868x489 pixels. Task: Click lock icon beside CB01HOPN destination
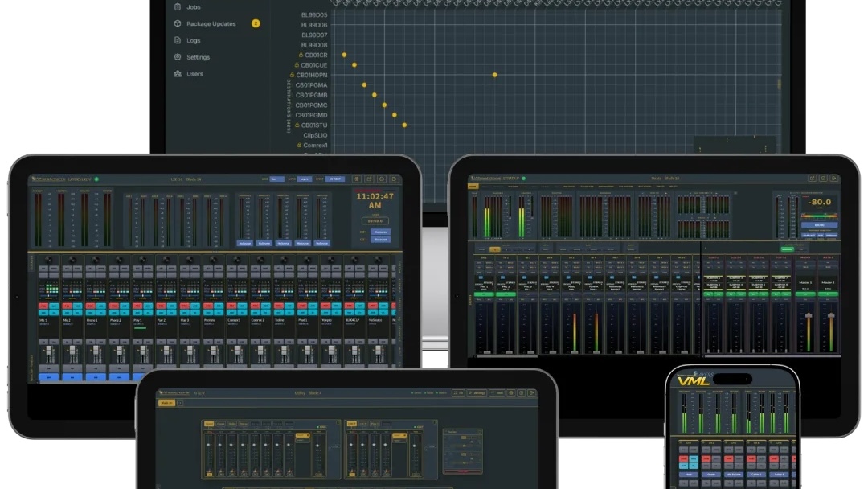coord(292,75)
